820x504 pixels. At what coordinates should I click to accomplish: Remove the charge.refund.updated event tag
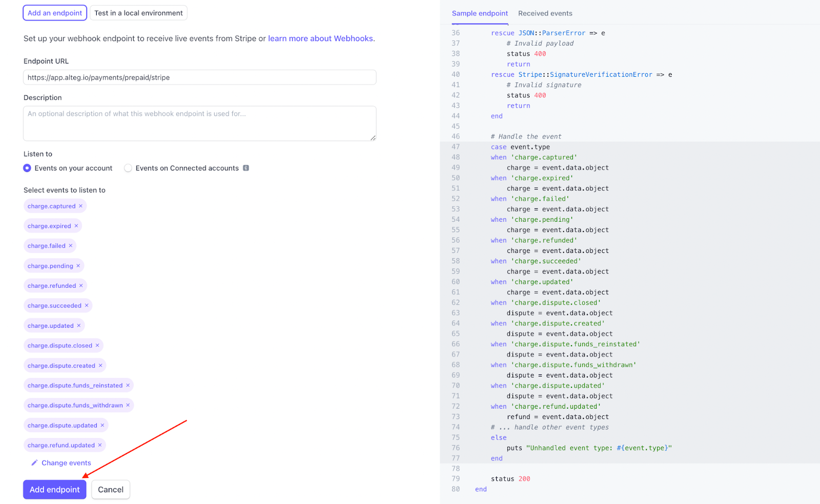coord(100,445)
